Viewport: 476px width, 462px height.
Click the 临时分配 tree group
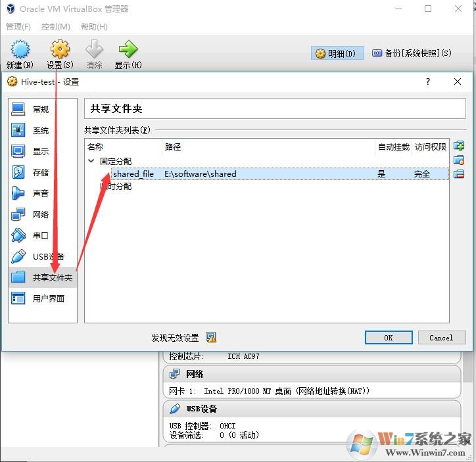[116, 186]
